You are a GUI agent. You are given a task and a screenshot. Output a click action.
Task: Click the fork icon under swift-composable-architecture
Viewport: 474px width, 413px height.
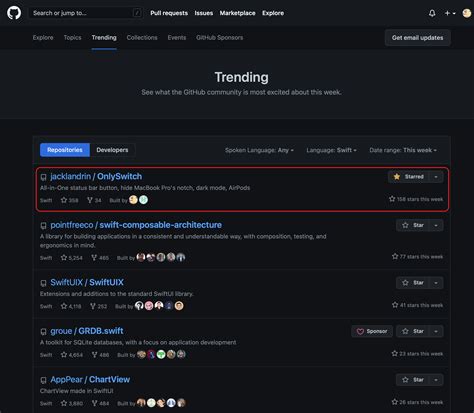tap(94, 258)
